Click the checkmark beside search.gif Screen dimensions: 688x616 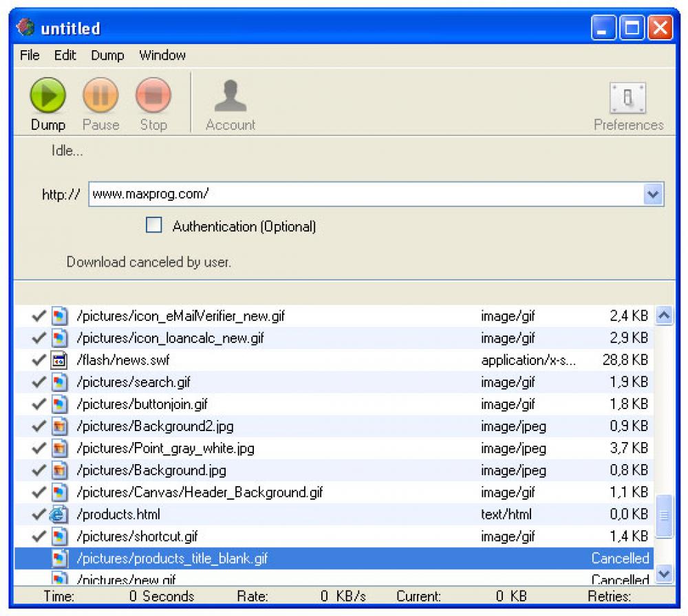tap(39, 382)
